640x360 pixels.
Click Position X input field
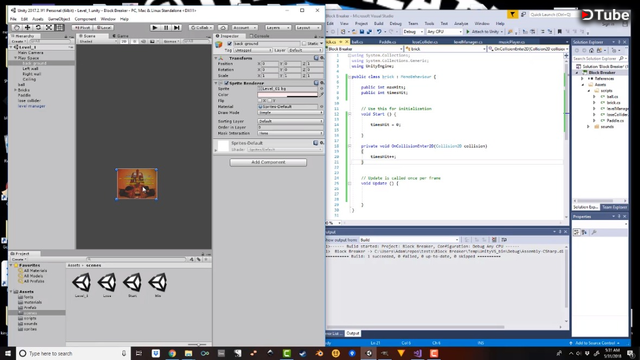(x=269, y=64)
